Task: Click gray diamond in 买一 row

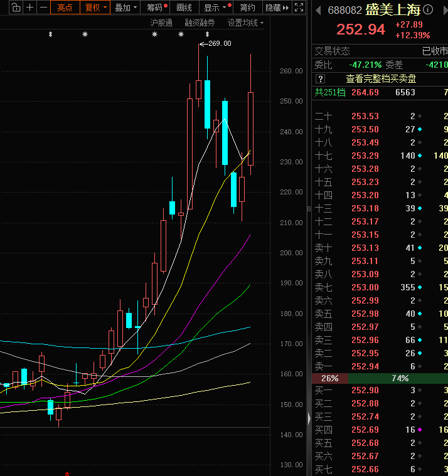Action: (420, 390)
